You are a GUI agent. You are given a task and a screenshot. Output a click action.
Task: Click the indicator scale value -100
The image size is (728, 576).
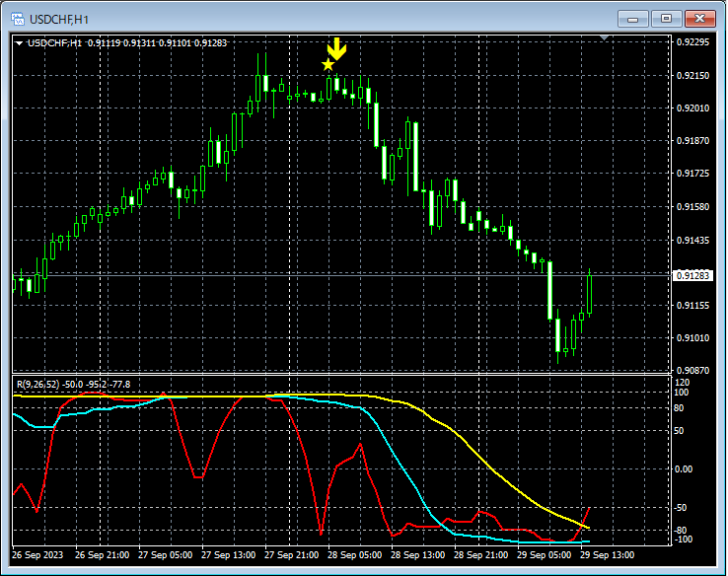(683, 540)
